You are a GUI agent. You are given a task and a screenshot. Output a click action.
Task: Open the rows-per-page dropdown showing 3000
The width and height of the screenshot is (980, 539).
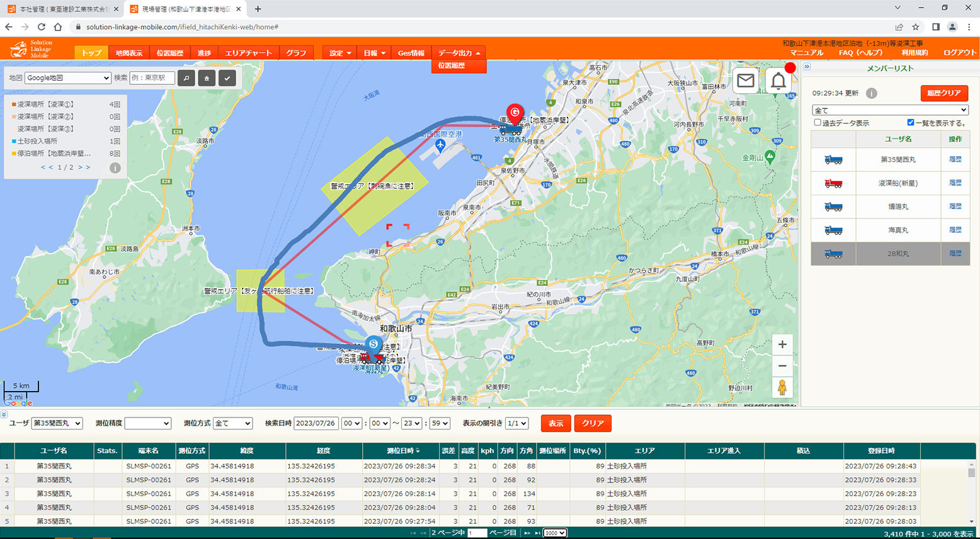pos(555,533)
